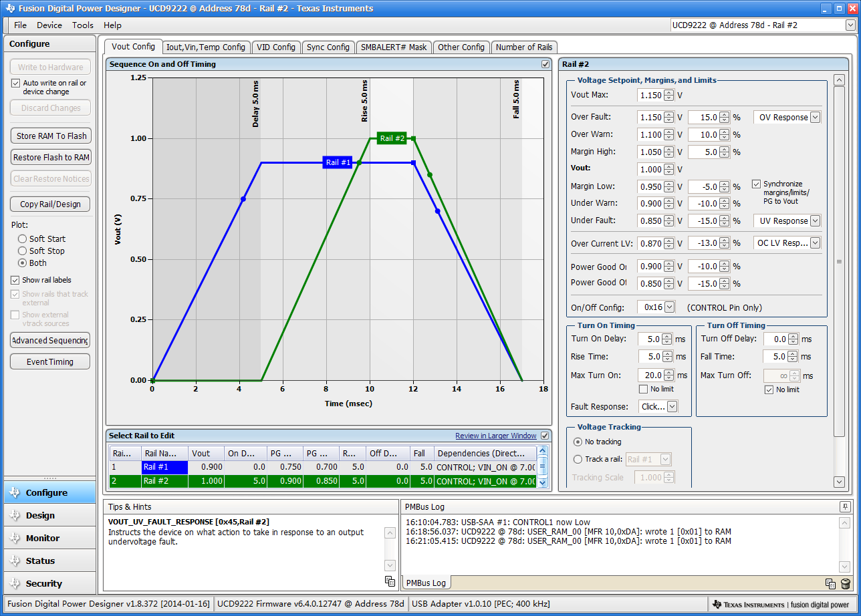Open the Tools menu
The image size is (861, 616).
click(x=83, y=25)
